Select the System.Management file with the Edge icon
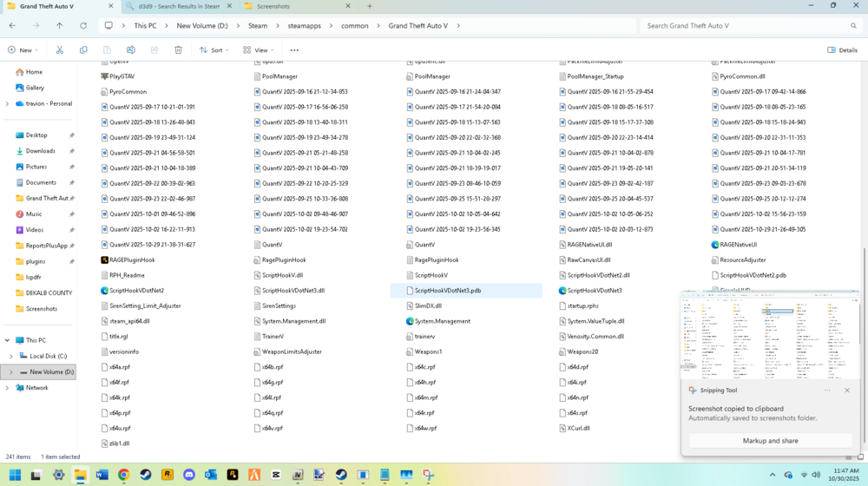Screen dimensions: 868x486 coord(437,321)
